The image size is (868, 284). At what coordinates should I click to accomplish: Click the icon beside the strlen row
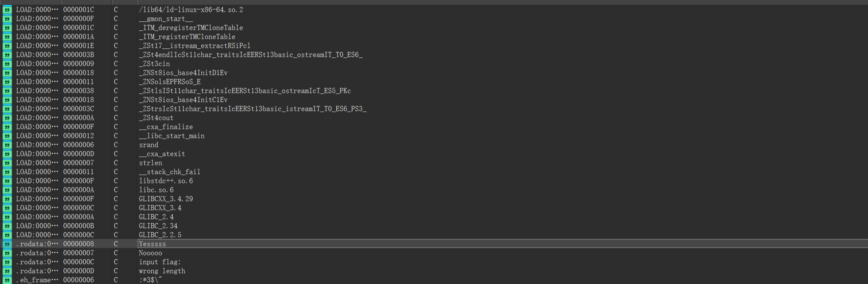(7, 163)
